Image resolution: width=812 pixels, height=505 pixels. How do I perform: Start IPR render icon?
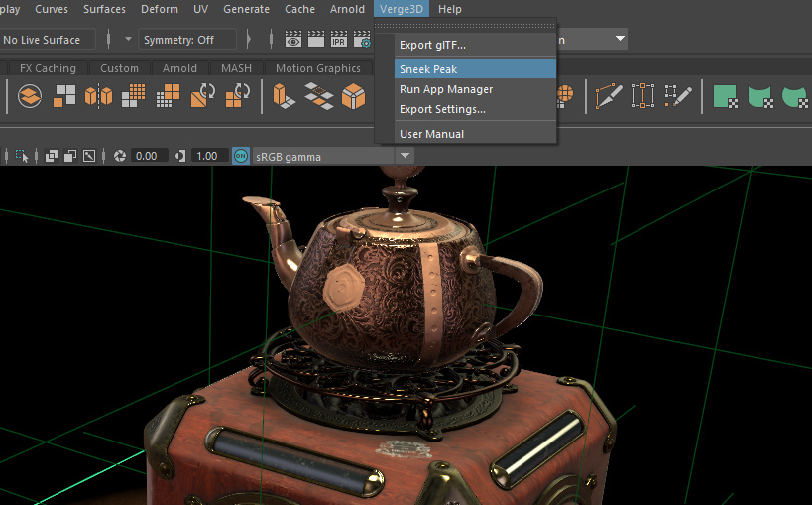point(339,40)
